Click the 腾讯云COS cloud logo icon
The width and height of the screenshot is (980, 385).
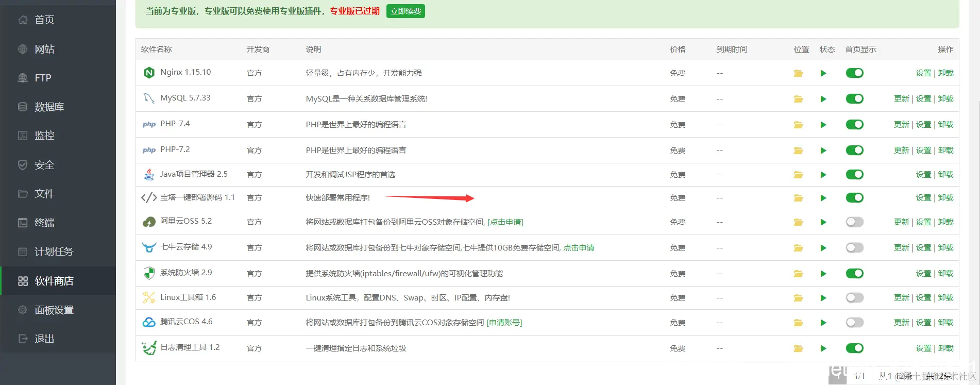[149, 322]
